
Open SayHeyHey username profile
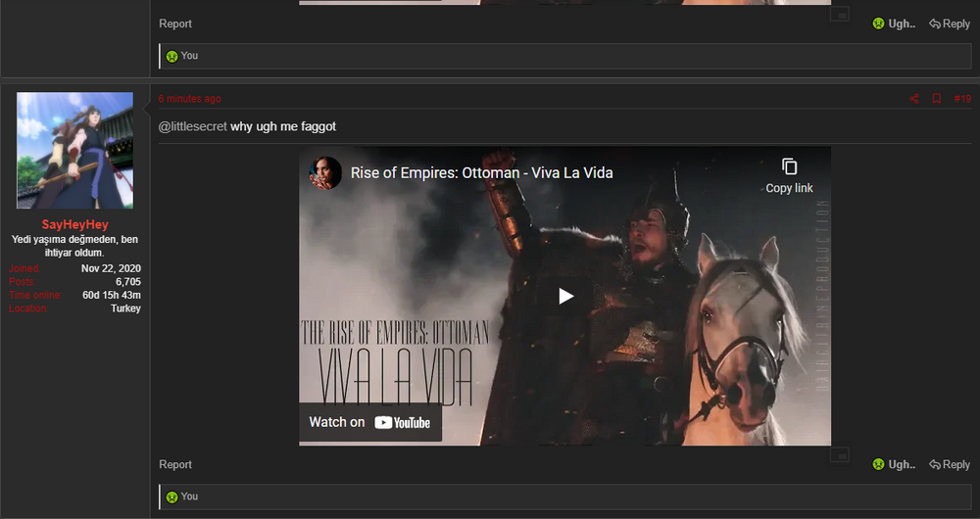pyautogui.click(x=75, y=224)
